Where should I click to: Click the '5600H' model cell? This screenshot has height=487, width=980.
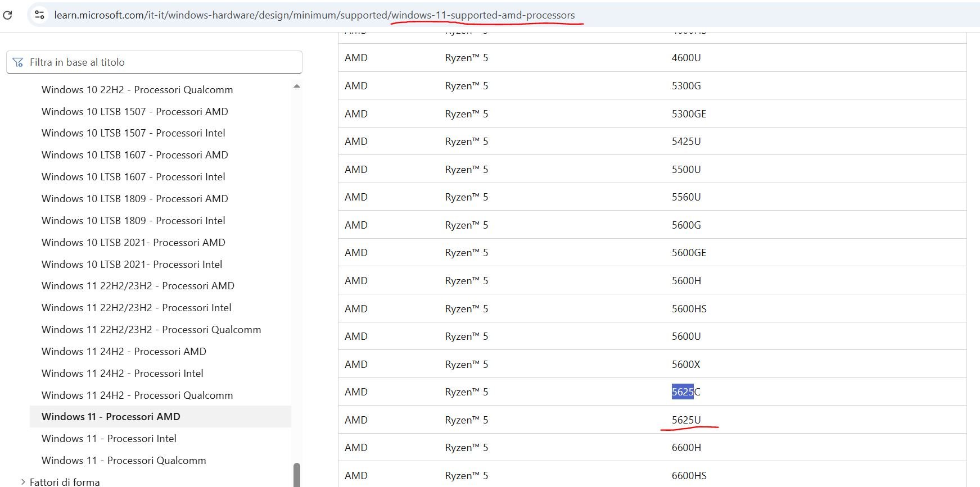(686, 281)
